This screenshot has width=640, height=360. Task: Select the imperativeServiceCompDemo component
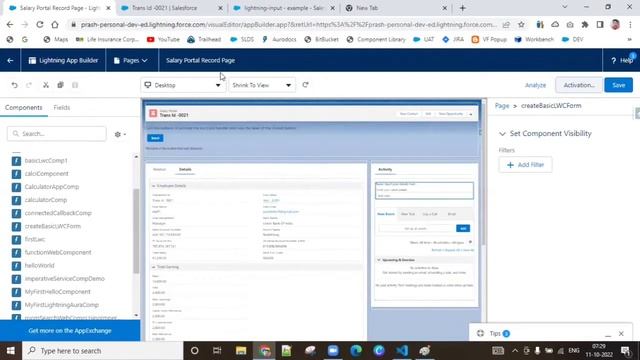[64, 278]
